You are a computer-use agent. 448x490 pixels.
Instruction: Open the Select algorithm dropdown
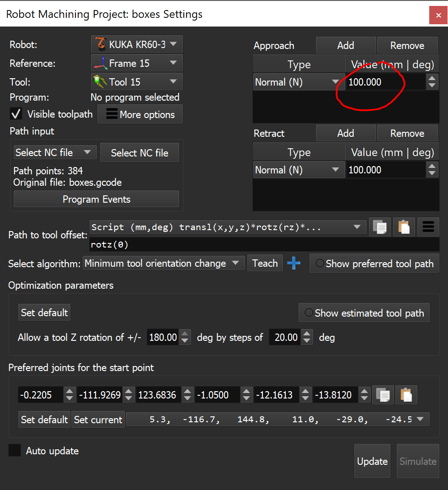click(x=162, y=264)
